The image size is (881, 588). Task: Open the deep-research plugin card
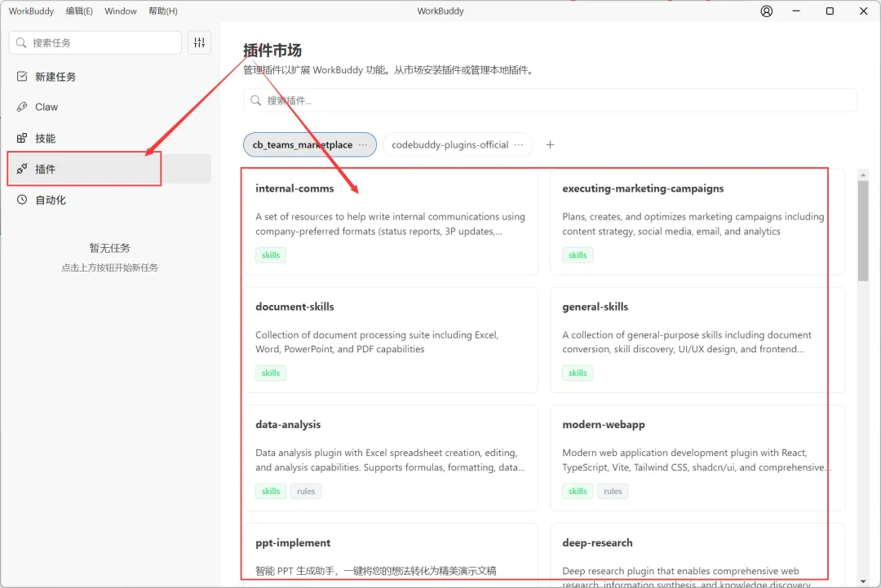point(697,555)
